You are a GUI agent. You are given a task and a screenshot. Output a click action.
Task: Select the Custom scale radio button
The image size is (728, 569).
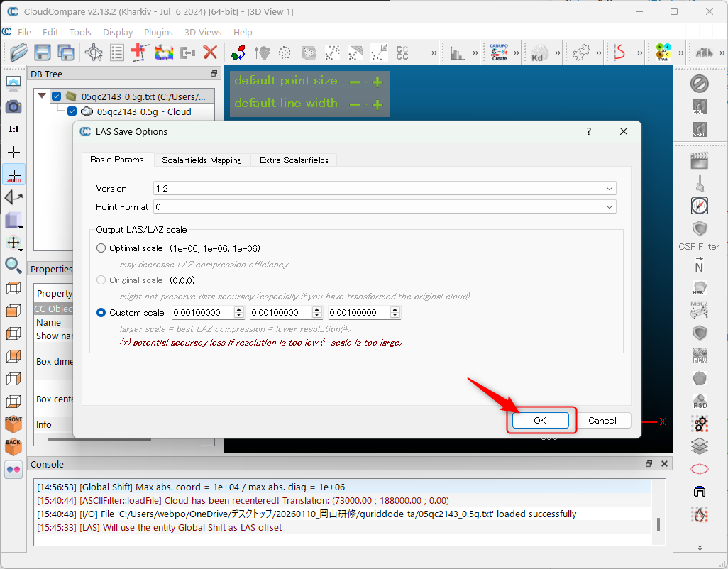(x=101, y=312)
